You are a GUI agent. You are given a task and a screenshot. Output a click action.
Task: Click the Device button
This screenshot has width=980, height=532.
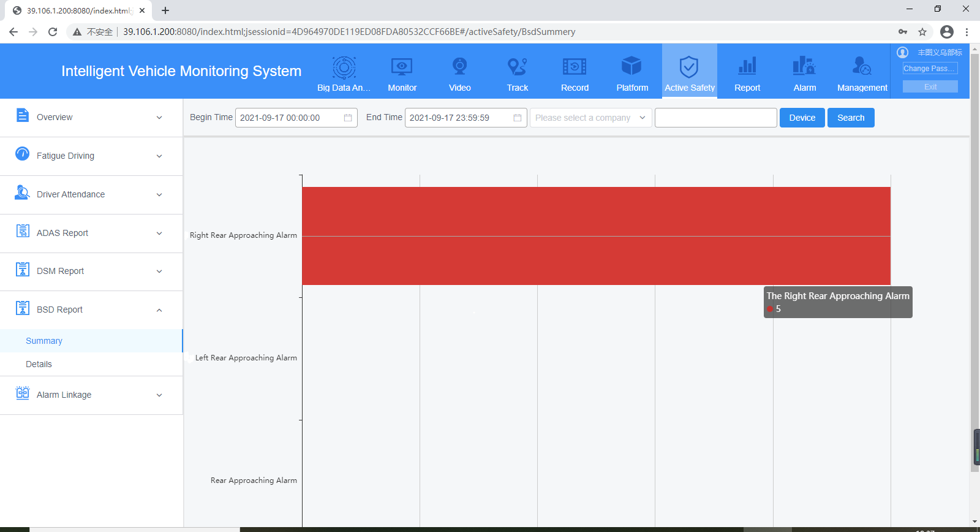point(802,118)
